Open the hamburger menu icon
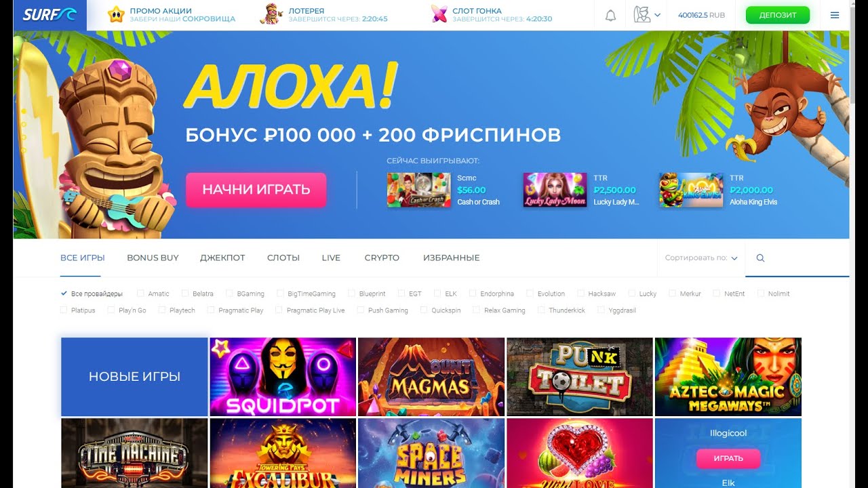Screen dimensions: 868x488 [x=835, y=15]
